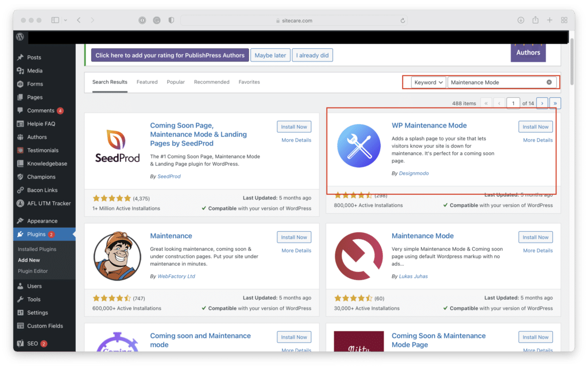Clear the Maintenance Mode search field
The height and width of the screenshot is (368, 588).
549,82
